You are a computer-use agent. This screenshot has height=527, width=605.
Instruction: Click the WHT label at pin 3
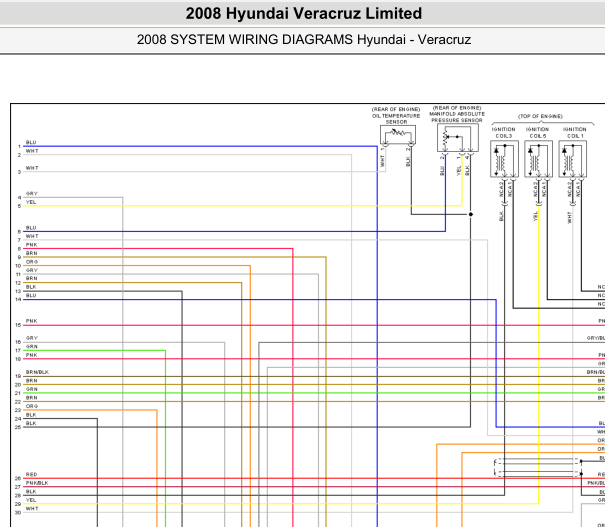[x=32, y=168]
